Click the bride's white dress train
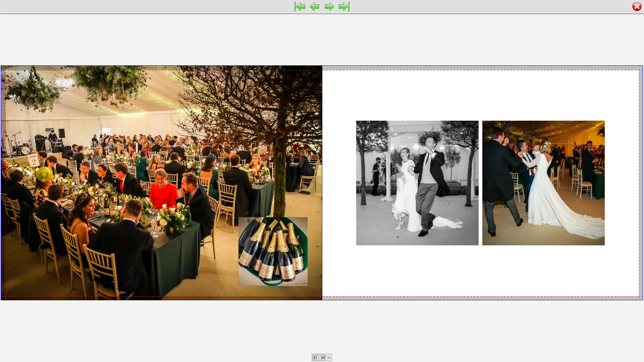 tap(580, 225)
